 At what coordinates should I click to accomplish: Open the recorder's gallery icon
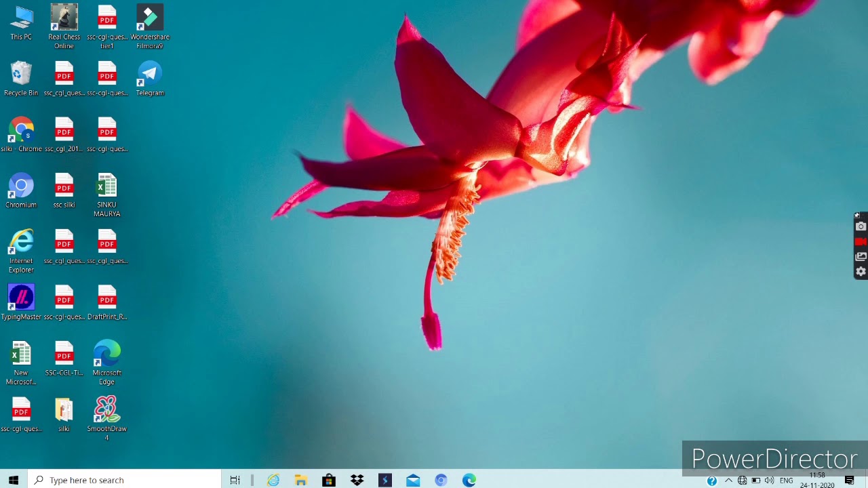pyautogui.click(x=861, y=257)
